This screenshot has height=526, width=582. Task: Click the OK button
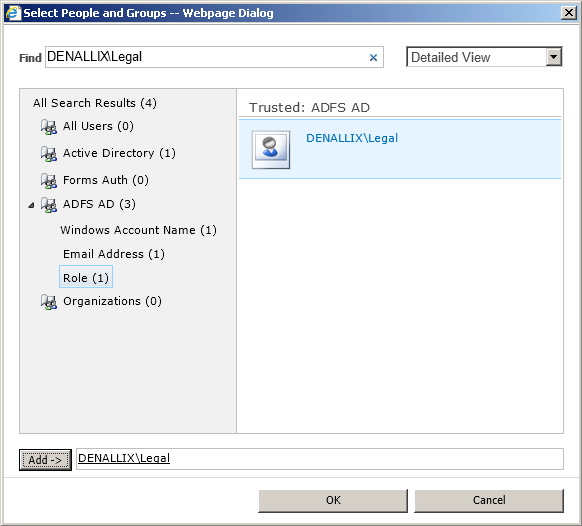[333, 500]
